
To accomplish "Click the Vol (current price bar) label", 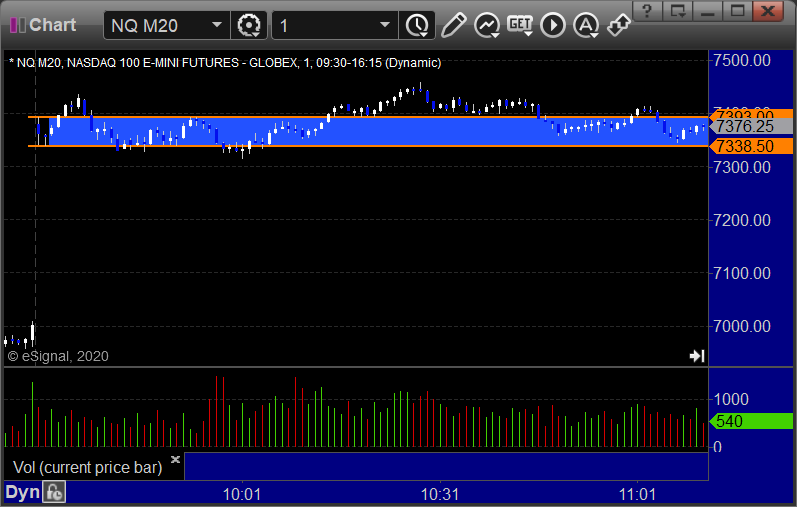I will click(x=87, y=467).
